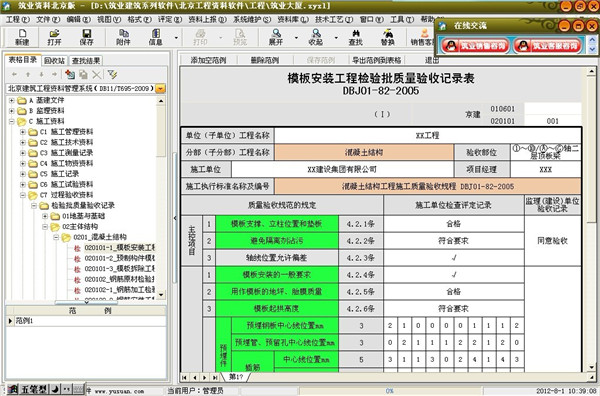Click the 替换 (Replace) toolbar icon
The image size is (600, 396).
(x=388, y=37)
